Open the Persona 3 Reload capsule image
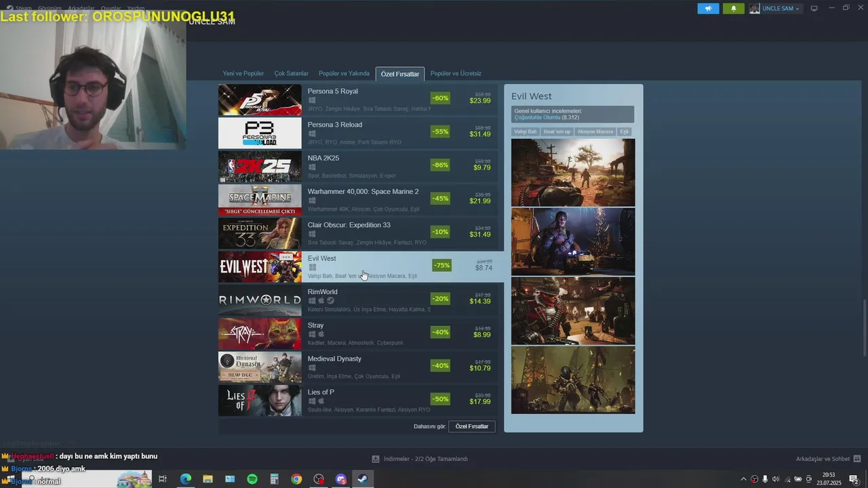The image size is (868, 488). [x=260, y=133]
